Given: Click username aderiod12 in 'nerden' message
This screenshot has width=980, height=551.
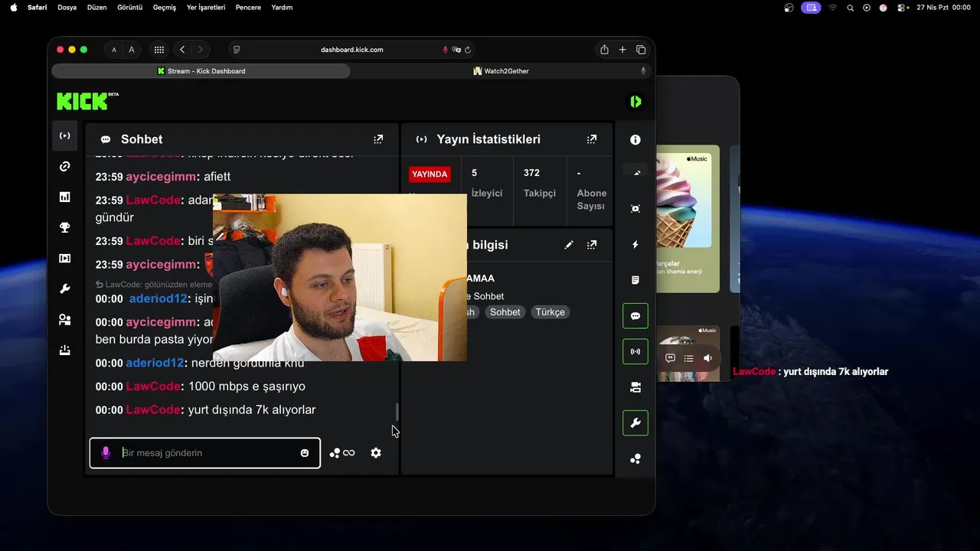Looking at the screenshot, I should [155, 363].
